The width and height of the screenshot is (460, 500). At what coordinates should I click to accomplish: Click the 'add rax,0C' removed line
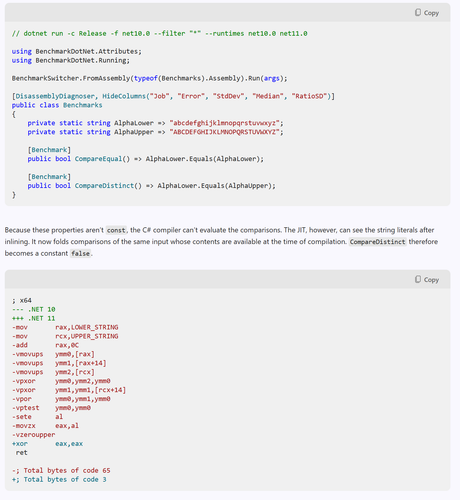(x=45, y=345)
